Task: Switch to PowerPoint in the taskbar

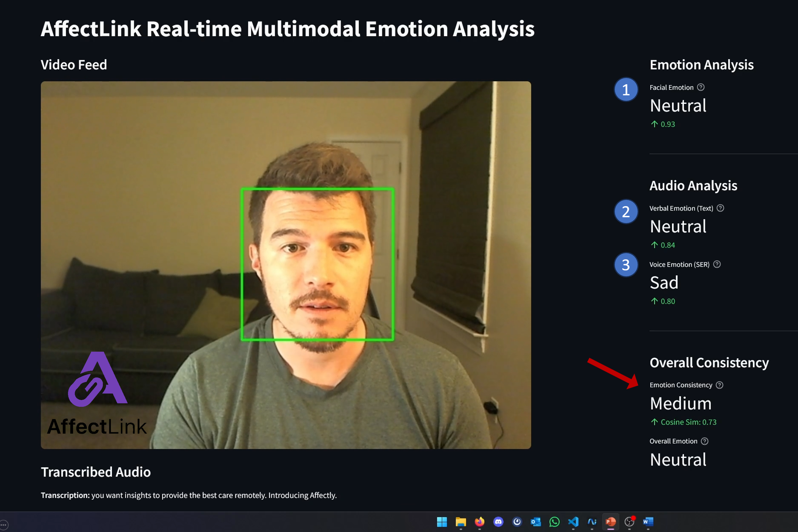Action: 611,522
